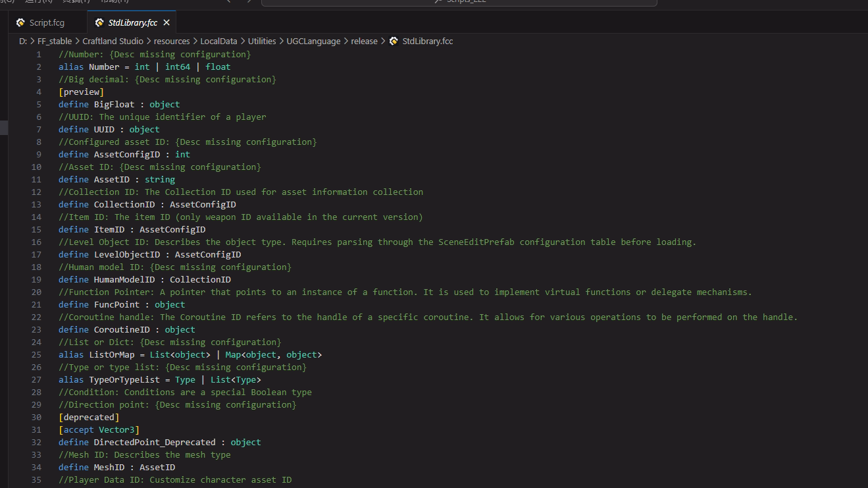Close the StdLibrary.fcc tab
868x488 pixels.
click(166, 22)
